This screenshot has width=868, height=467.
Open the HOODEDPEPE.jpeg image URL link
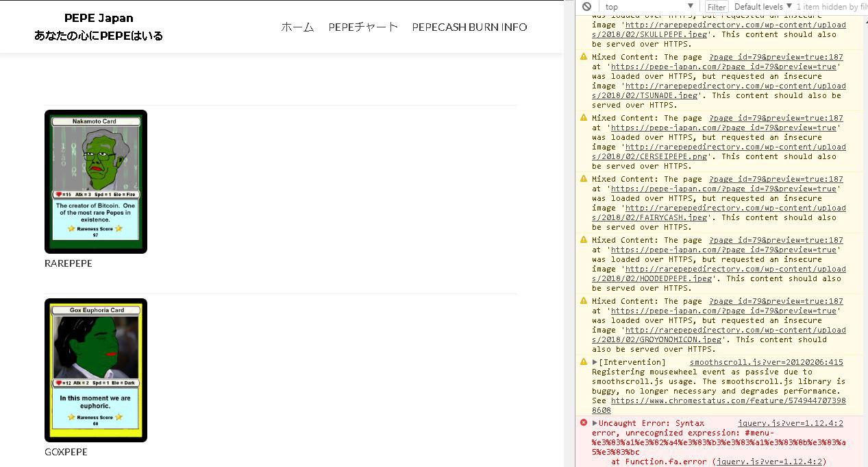719,274
